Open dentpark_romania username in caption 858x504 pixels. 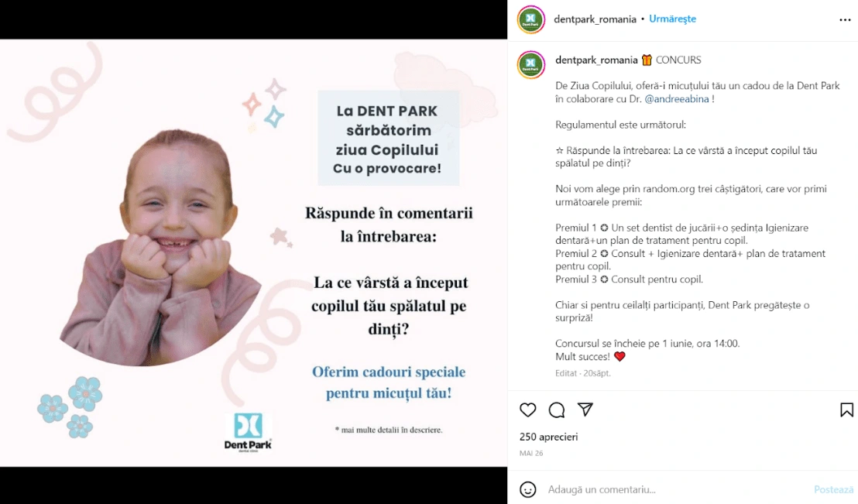coord(596,60)
